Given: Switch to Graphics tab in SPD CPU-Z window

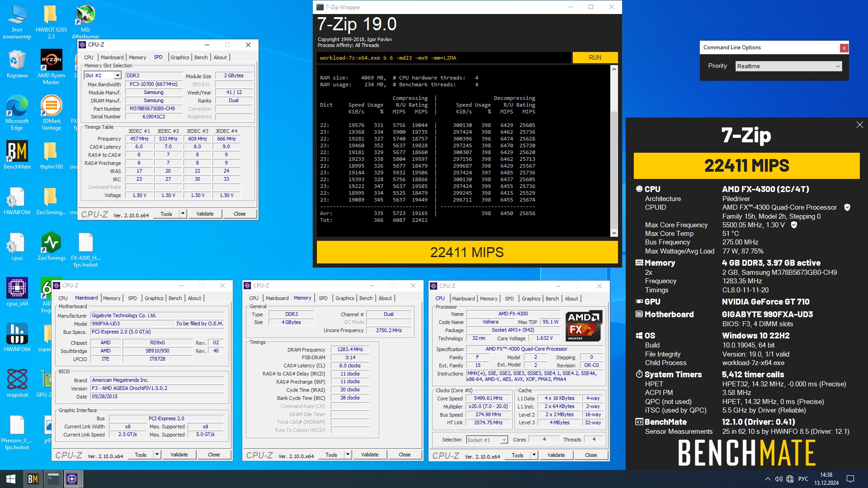Looking at the screenshot, I should [x=179, y=57].
